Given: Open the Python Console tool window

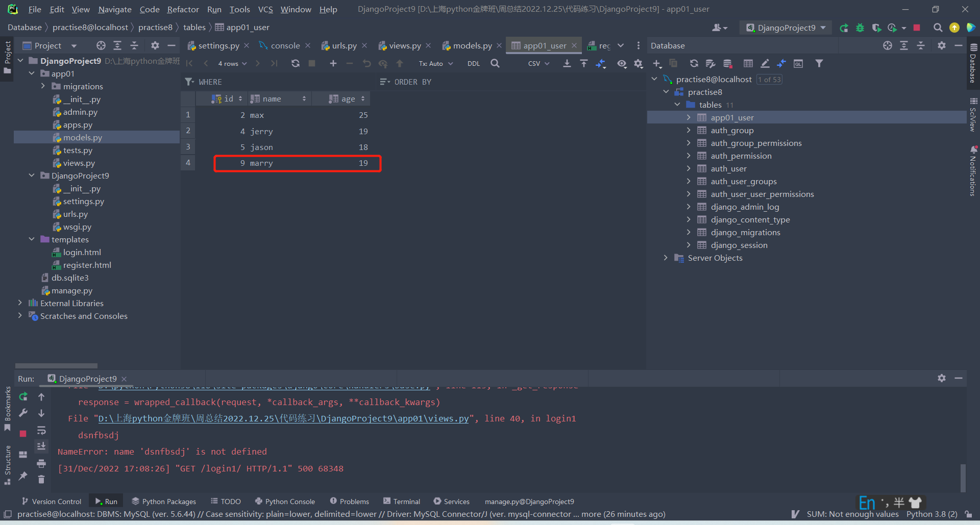Looking at the screenshot, I should pos(285,502).
